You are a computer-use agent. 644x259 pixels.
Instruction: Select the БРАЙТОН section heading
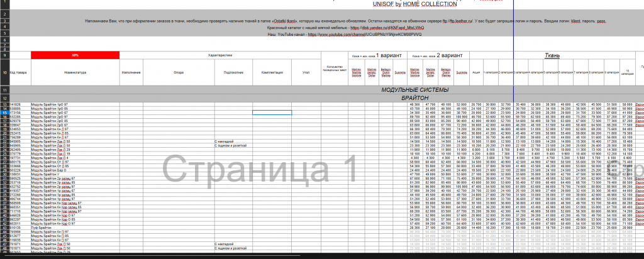[x=415, y=98]
